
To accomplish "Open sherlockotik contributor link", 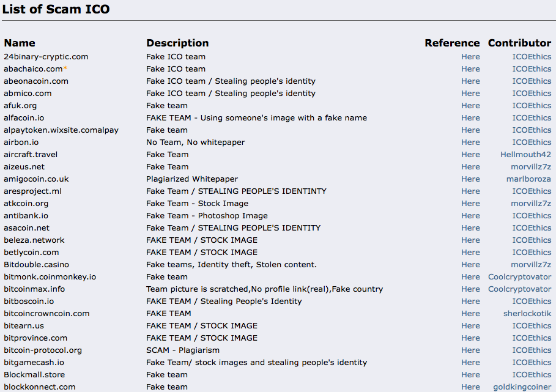I will 527,314.
